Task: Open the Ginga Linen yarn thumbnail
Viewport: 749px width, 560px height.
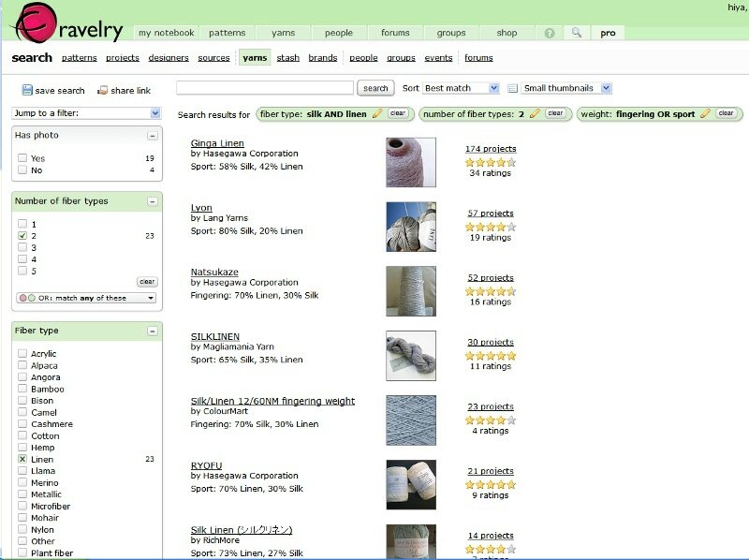Action: pyautogui.click(x=411, y=162)
